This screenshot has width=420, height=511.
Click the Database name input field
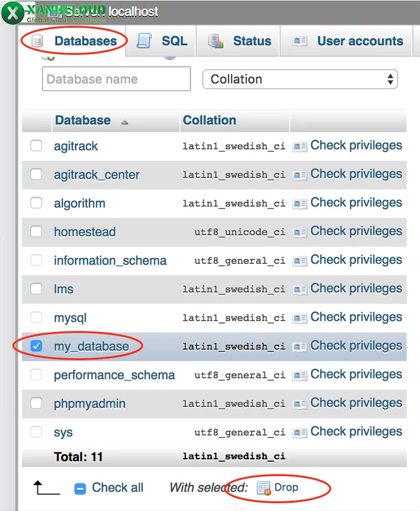coord(116,79)
